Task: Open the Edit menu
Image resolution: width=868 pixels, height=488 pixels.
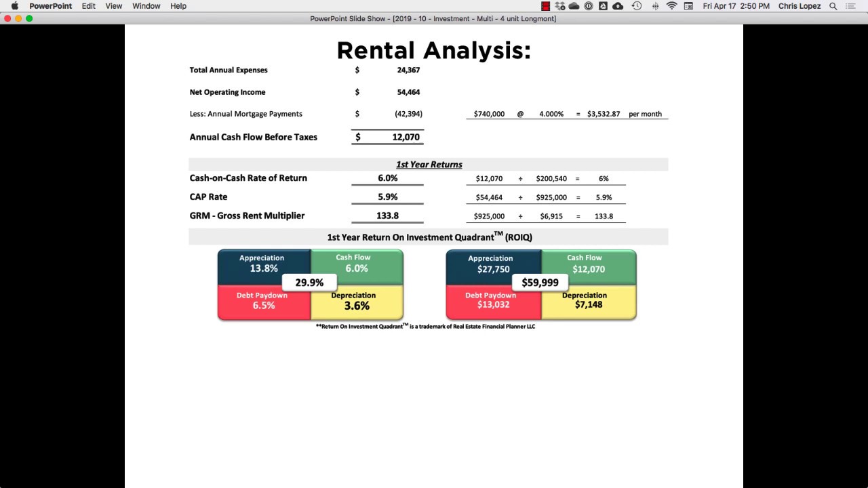Action: (88, 6)
